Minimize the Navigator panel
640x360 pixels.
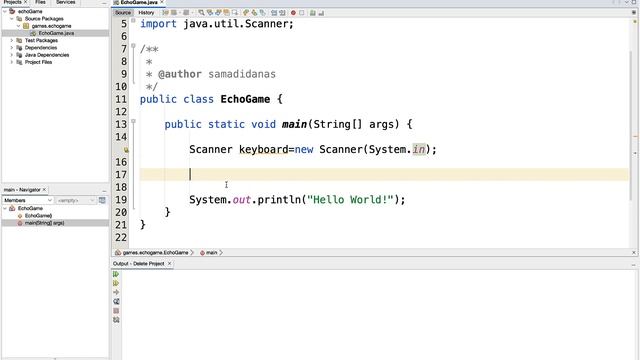pyautogui.click(x=104, y=190)
